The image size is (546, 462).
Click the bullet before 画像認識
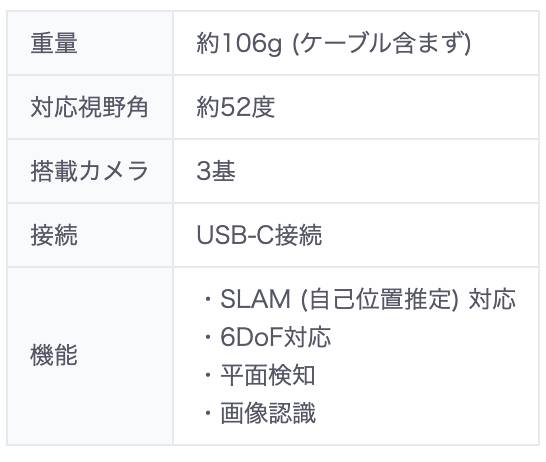[208, 414]
